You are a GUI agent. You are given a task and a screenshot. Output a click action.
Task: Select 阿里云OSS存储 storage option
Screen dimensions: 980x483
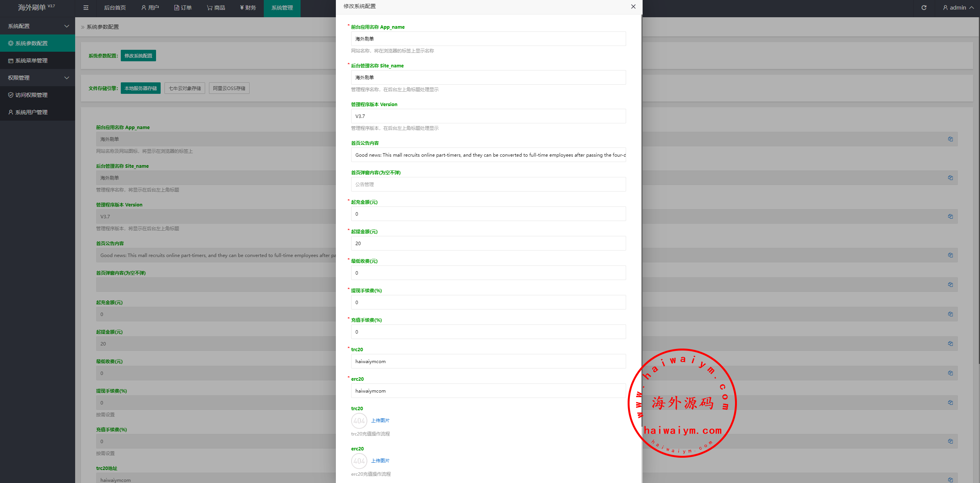[x=229, y=88]
